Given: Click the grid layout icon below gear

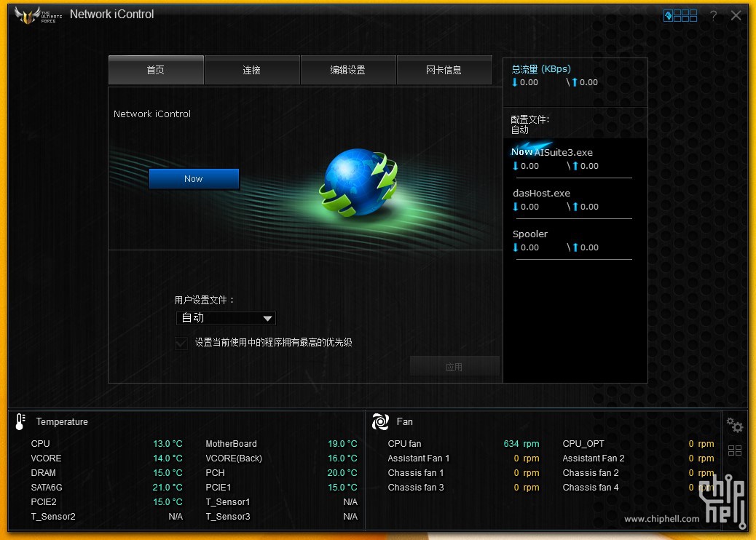Looking at the screenshot, I should click(x=735, y=450).
